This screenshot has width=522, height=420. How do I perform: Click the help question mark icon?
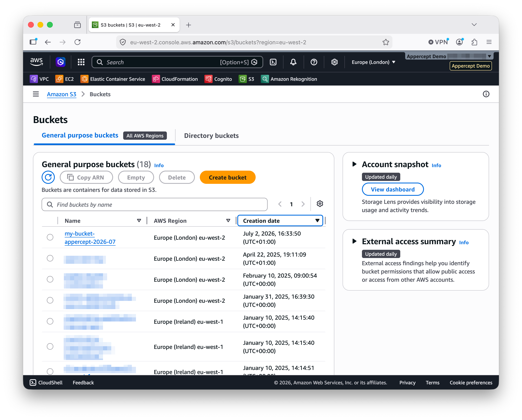pos(314,62)
